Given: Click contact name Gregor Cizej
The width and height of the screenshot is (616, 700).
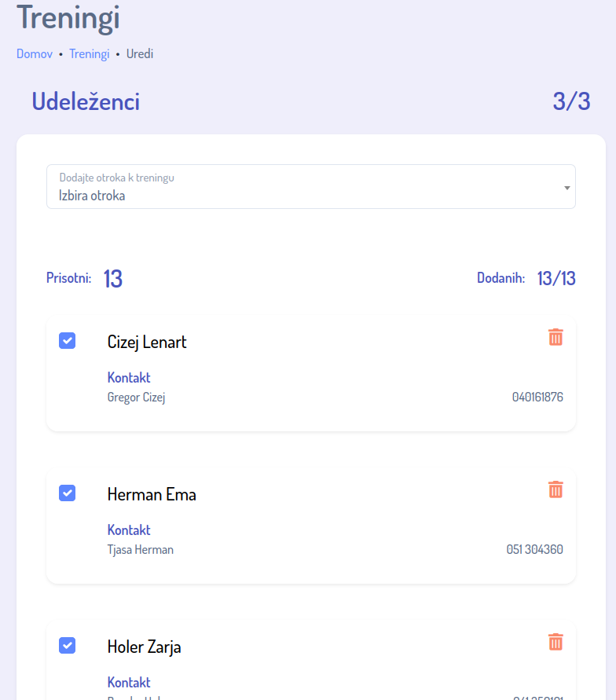Looking at the screenshot, I should click(136, 398).
